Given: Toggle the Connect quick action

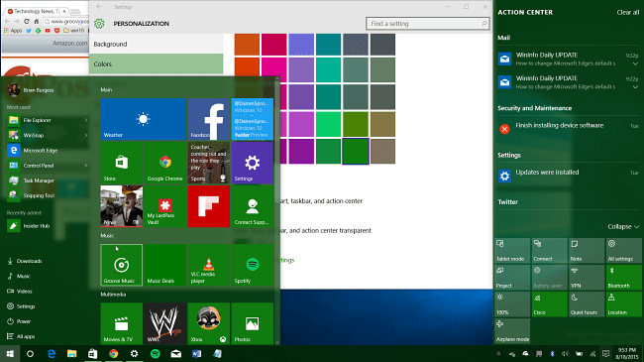Looking at the screenshot, I should coord(550,250).
